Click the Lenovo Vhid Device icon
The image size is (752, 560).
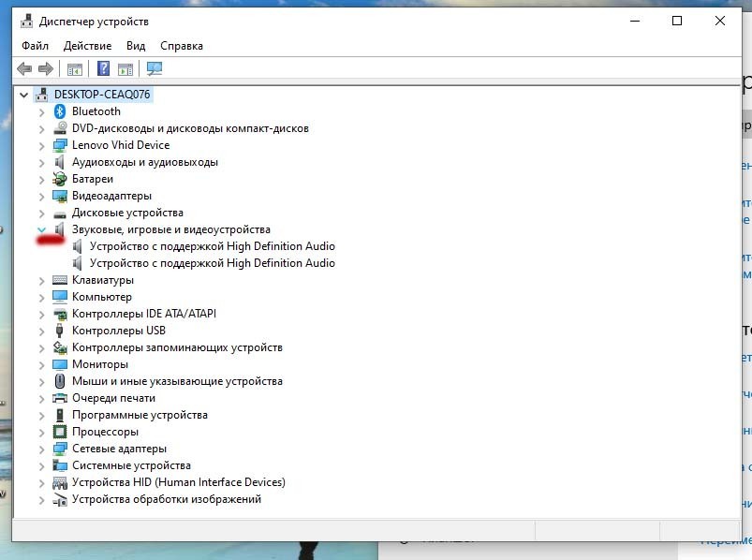pos(60,145)
